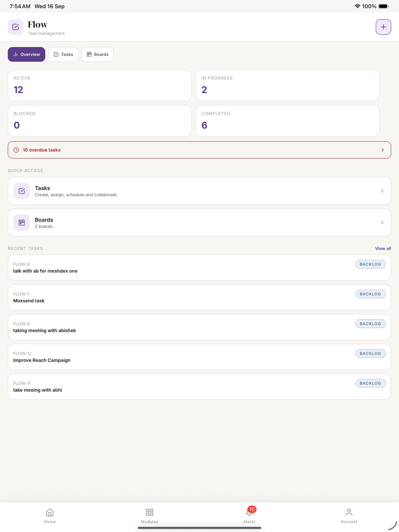Open the Boards quick access chevron

click(x=382, y=223)
